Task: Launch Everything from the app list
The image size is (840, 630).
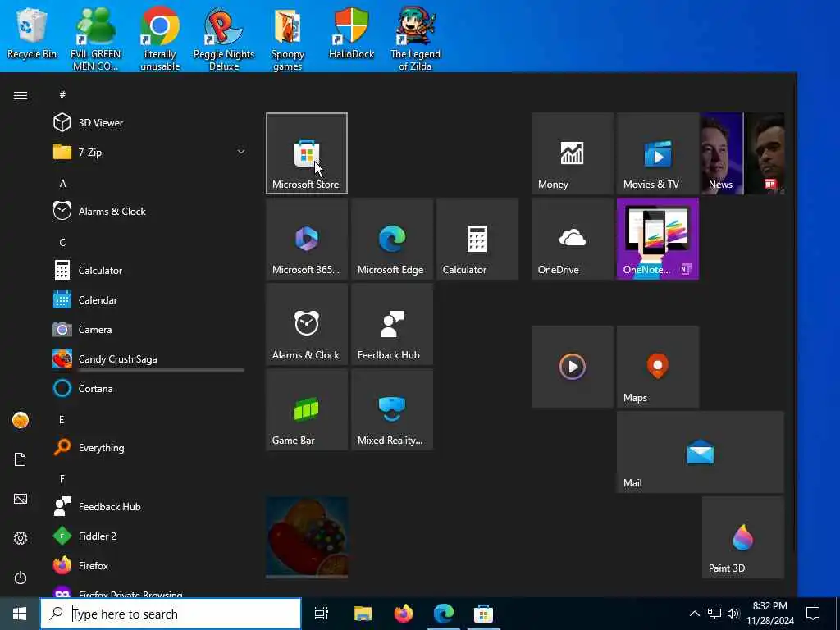Action: click(148, 447)
